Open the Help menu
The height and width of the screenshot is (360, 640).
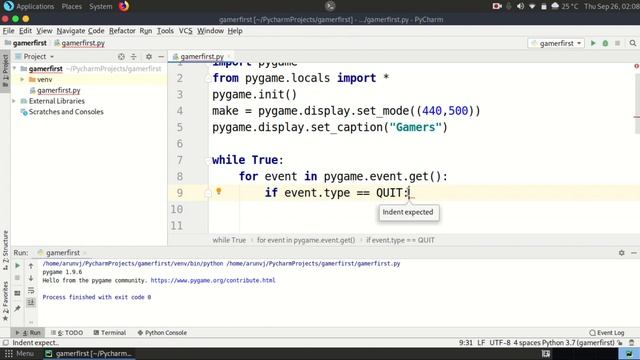coord(235,31)
